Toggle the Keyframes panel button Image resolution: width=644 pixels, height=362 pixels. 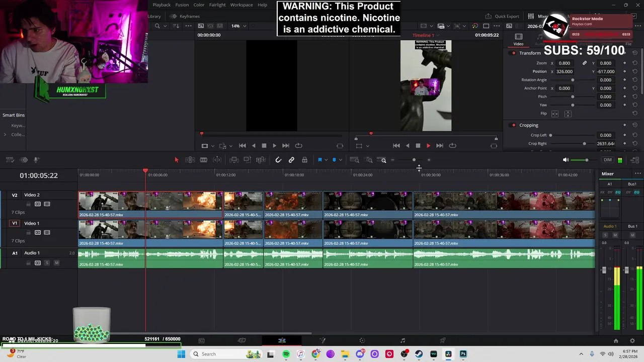coord(185,16)
